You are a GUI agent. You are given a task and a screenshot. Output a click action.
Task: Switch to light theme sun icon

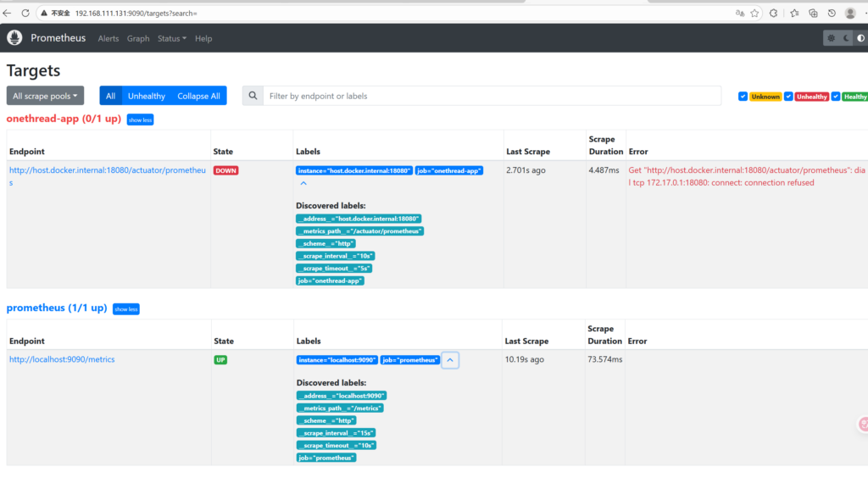pos(831,38)
